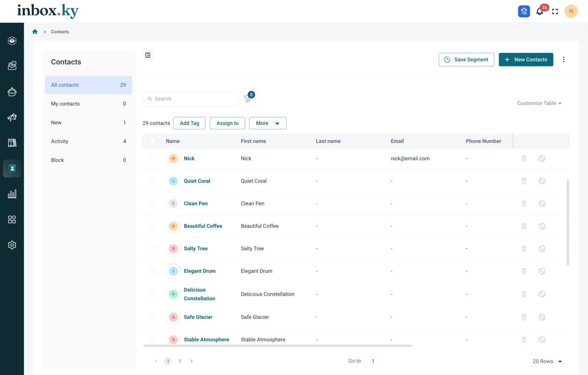The height and width of the screenshot is (375, 588).
Task: Click the Contacts breadcrumb text
Action: [x=60, y=32]
